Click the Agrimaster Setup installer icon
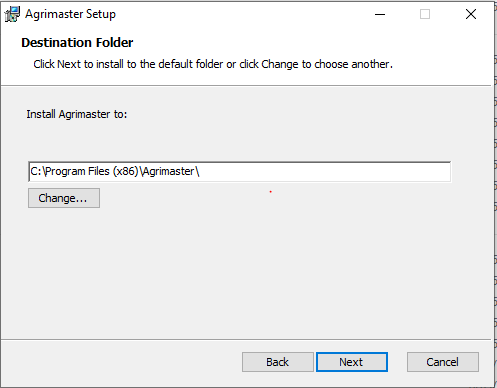 pyautogui.click(x=12, y=14)
